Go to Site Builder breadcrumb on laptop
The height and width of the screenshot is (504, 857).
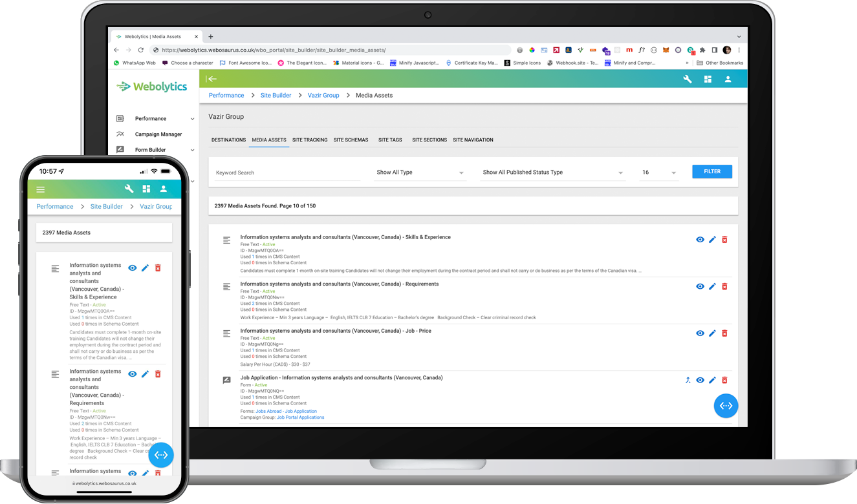276,96
